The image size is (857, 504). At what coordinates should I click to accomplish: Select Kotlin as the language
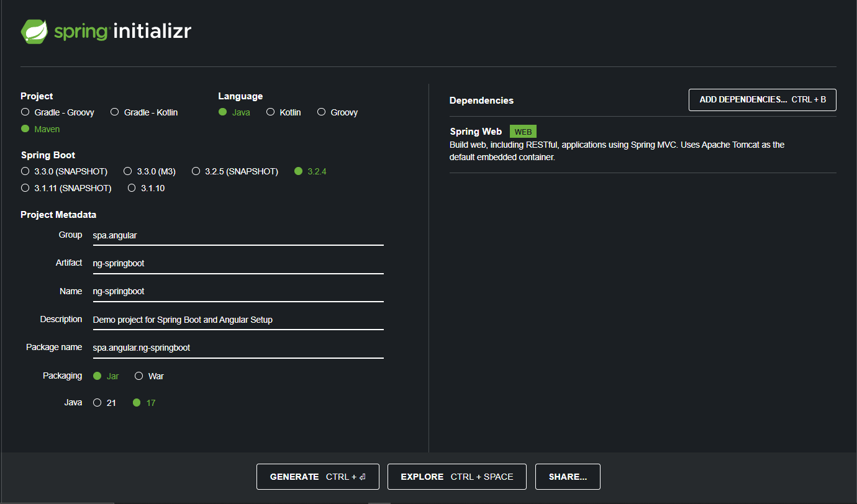pos(271,112)
